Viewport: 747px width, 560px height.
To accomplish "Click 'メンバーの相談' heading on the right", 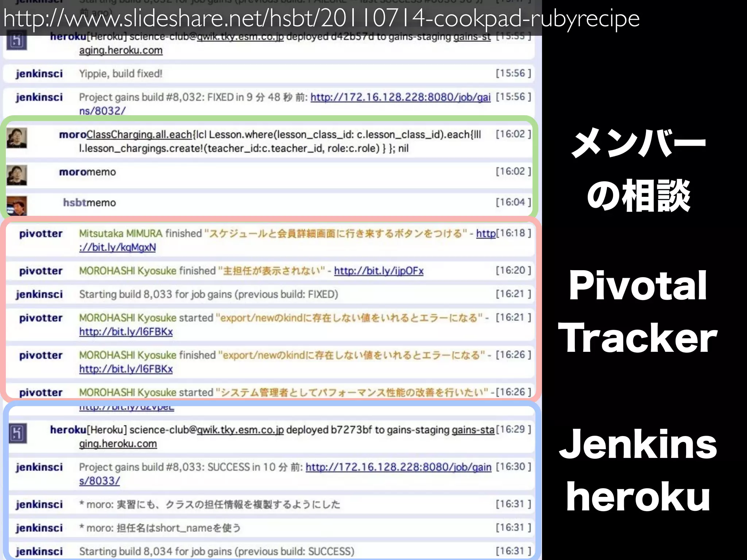I will click(x=638, y=170).
